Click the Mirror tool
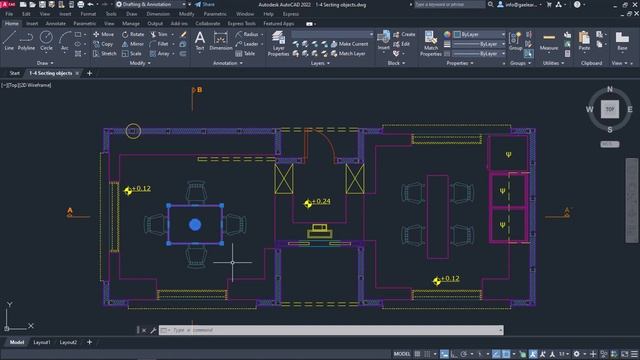 (133, 44)
